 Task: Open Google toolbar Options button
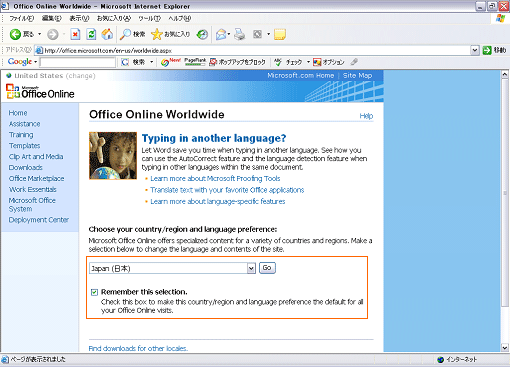[329, 62]
